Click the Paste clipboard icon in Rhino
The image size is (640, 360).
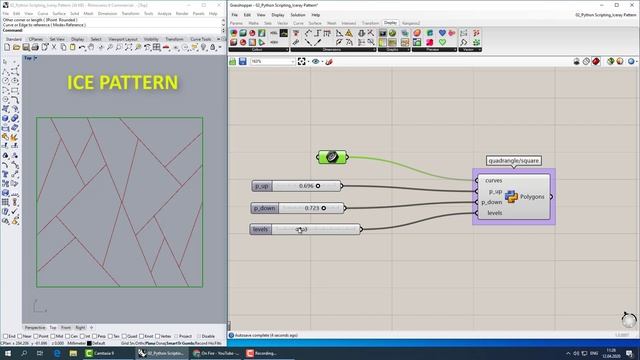click(x=73, y=47)
